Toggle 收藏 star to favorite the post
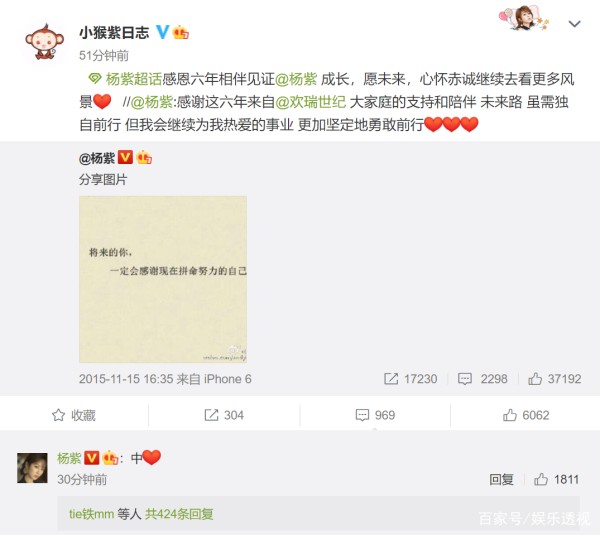Viewport: 600px width, 535px height. [x=74, y=415]
